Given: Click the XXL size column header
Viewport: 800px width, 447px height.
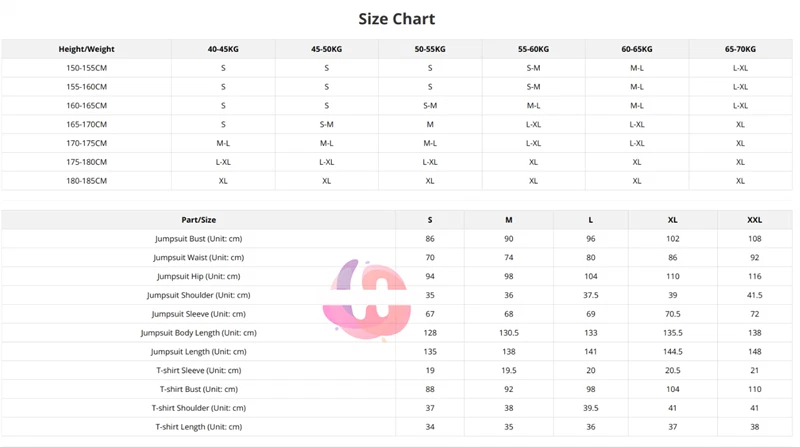Looking at the screenshot, I should 755,220.
